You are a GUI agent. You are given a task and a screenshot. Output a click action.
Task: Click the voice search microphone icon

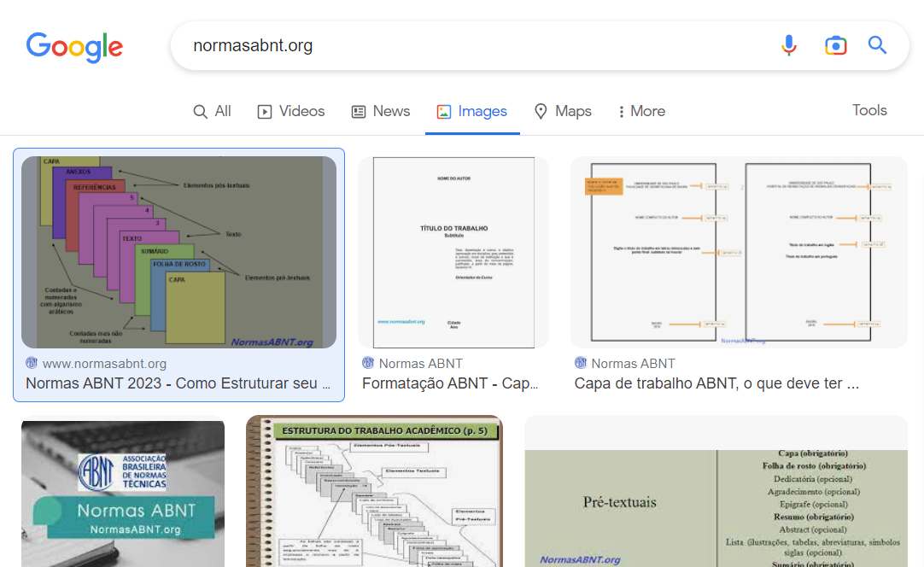coord(789,45)
